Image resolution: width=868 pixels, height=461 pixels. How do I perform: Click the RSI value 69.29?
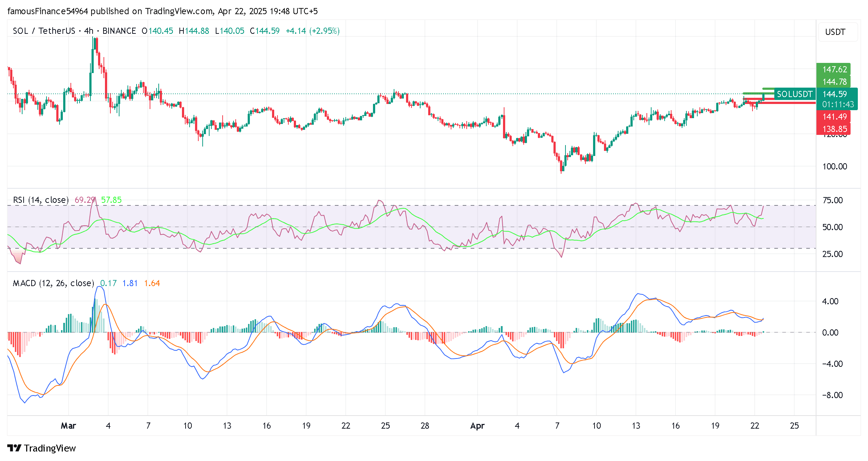click(x=85, y=200)
